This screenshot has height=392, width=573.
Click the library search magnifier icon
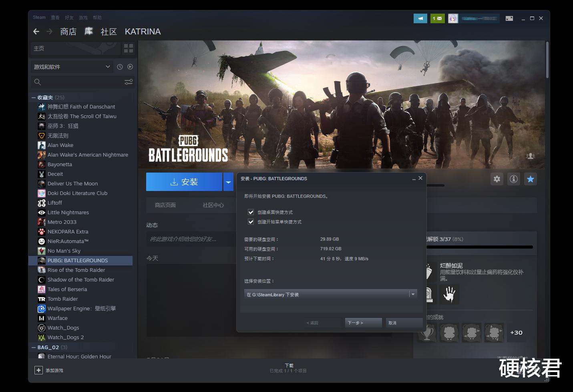[x=38, y=82]
